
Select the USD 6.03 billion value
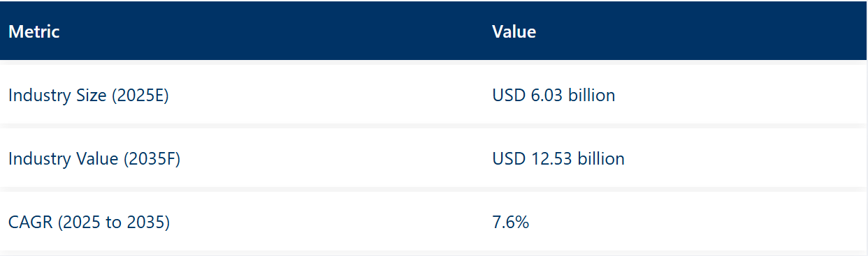554,95
